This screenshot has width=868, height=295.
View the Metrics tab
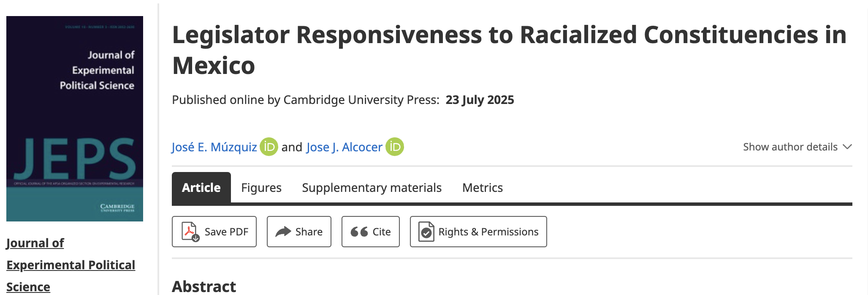(x=482, y=188)
